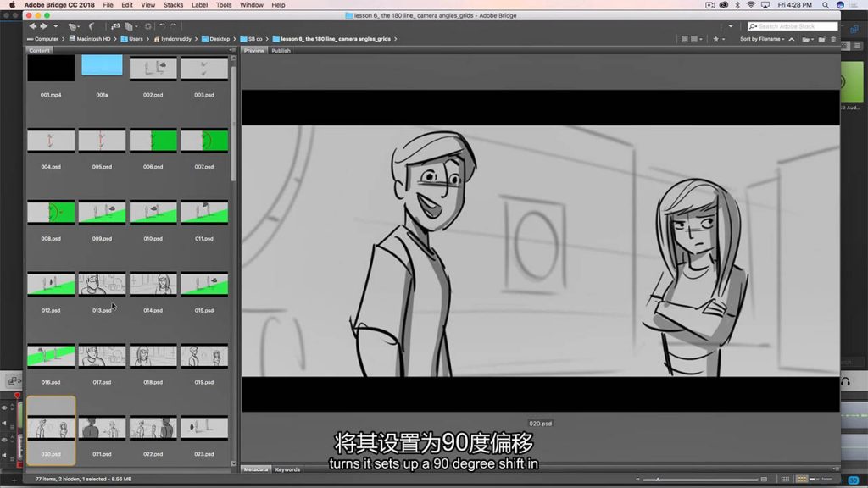Expand chevron after Desktop in path bar
868x488 pixels.
(235, 39)
